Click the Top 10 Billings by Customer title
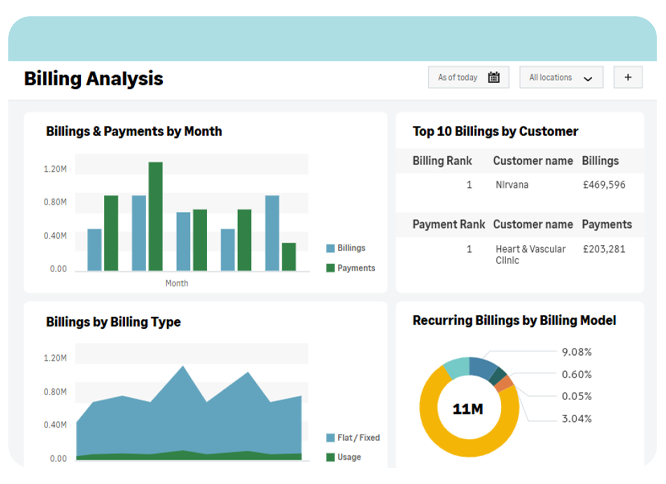This screenshot has height=484, width=666. (495, 131)
